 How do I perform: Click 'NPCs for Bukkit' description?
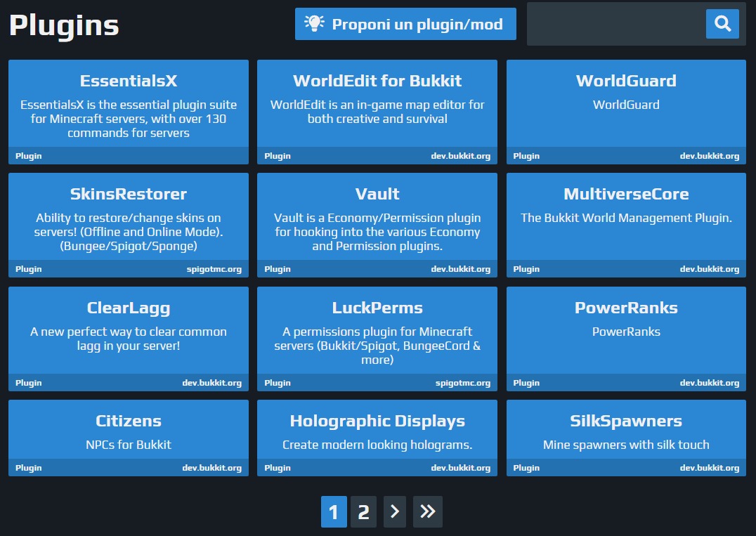tap(129, 445)
